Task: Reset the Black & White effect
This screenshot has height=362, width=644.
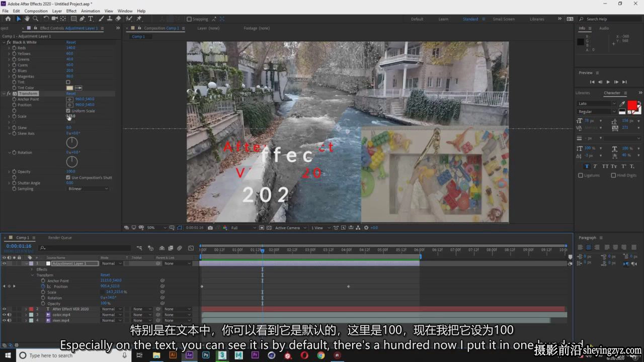Action: (x=71, y=42)
